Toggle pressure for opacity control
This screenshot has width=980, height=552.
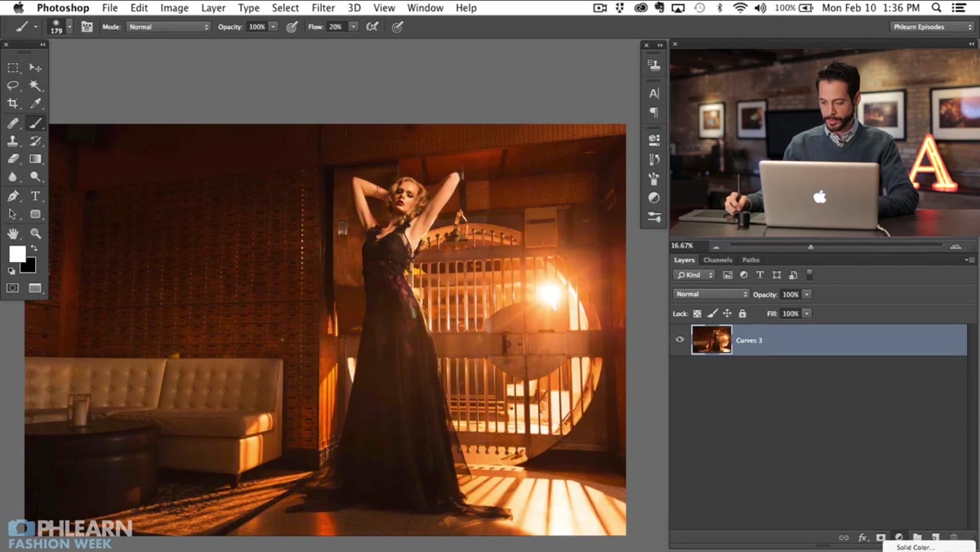coord(292,27)
